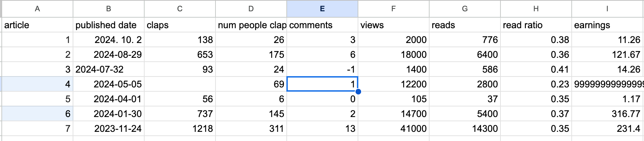Image resolution: width=644 pixels, height=141 pixels.
Task: Click the "earnings" header cell
Action: [x=607, y=25]
